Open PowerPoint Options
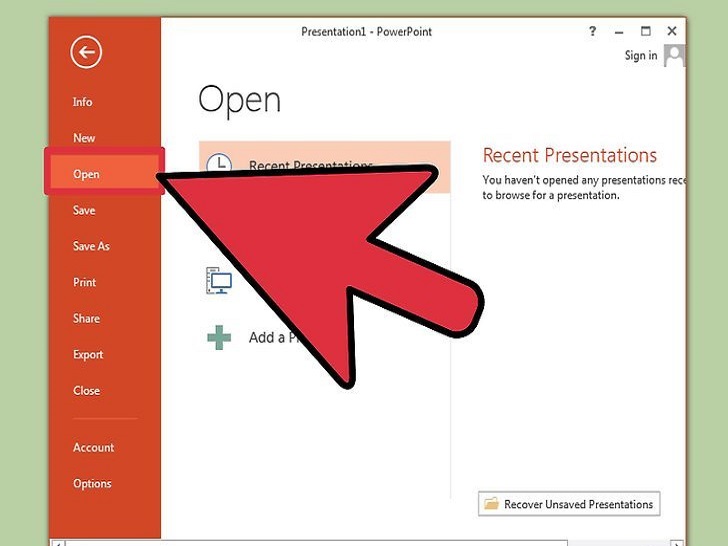This screenshot has width=728, height=546. pyautogui.click(x=92, y=484)
